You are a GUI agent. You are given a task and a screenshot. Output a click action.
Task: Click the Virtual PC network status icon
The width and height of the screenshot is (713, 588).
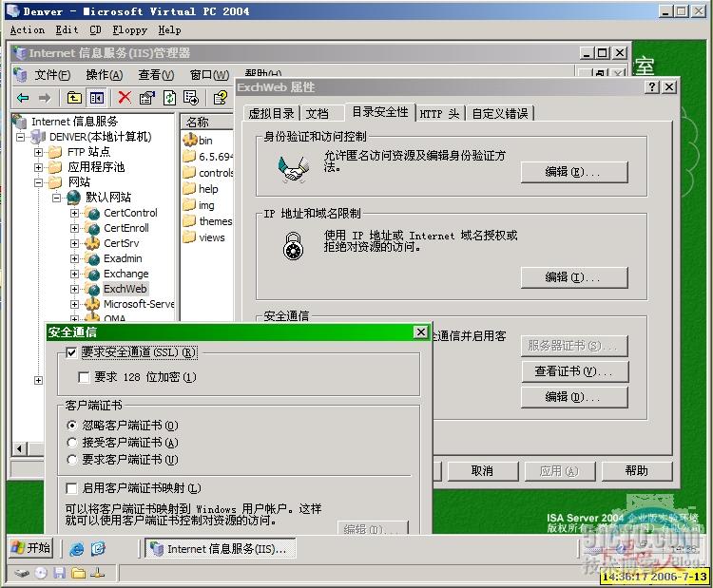pos(97,573)
